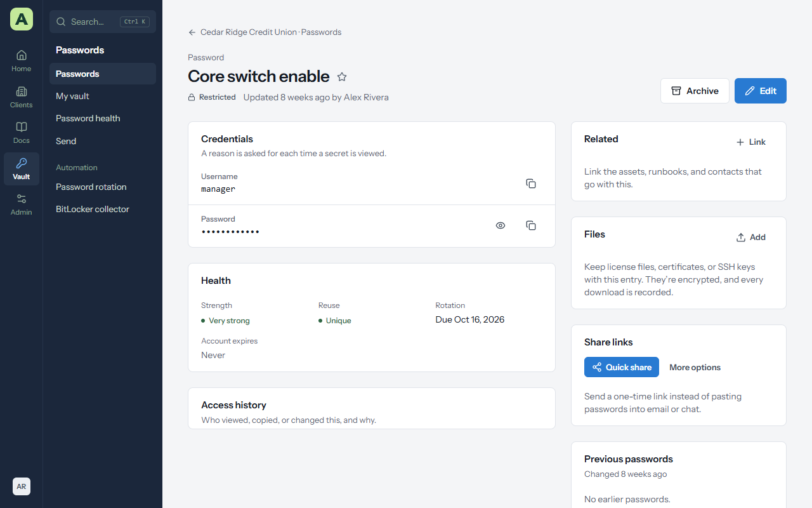Image resolution: width=812 pixels, height=508 pixels.
Task: Open More options for share links
Action: tap(695, 367)
